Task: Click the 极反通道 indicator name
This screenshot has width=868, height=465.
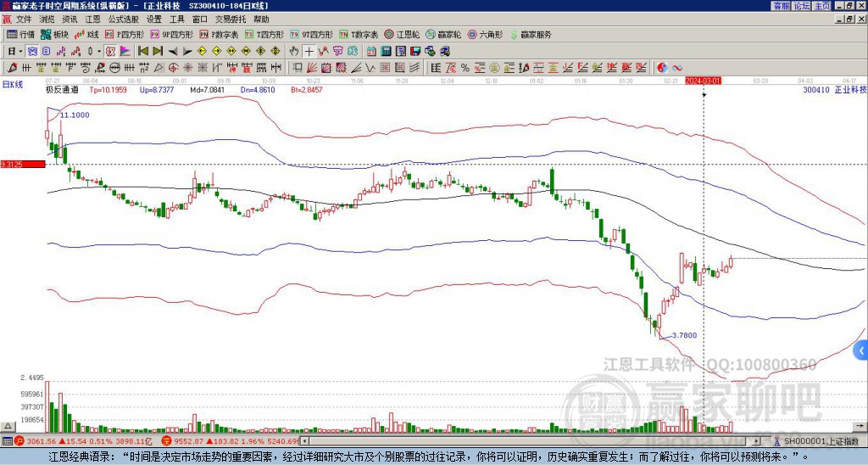Action: tap(62, 90)
